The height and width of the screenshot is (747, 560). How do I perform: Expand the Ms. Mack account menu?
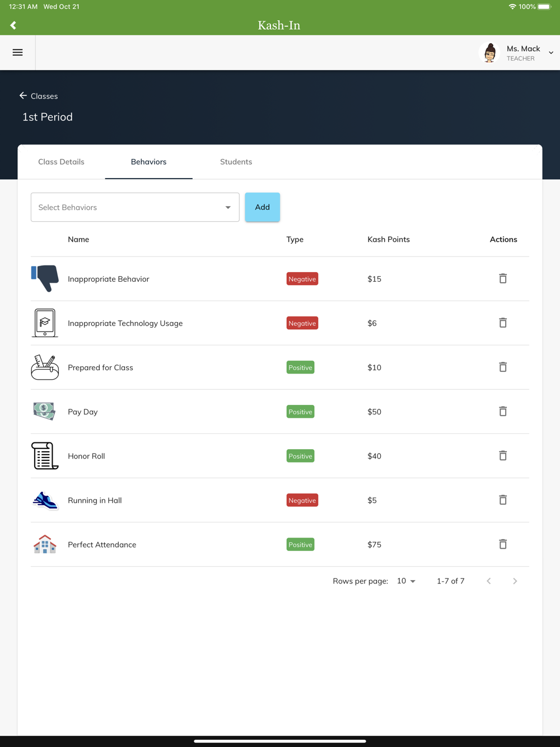(550, 53)
